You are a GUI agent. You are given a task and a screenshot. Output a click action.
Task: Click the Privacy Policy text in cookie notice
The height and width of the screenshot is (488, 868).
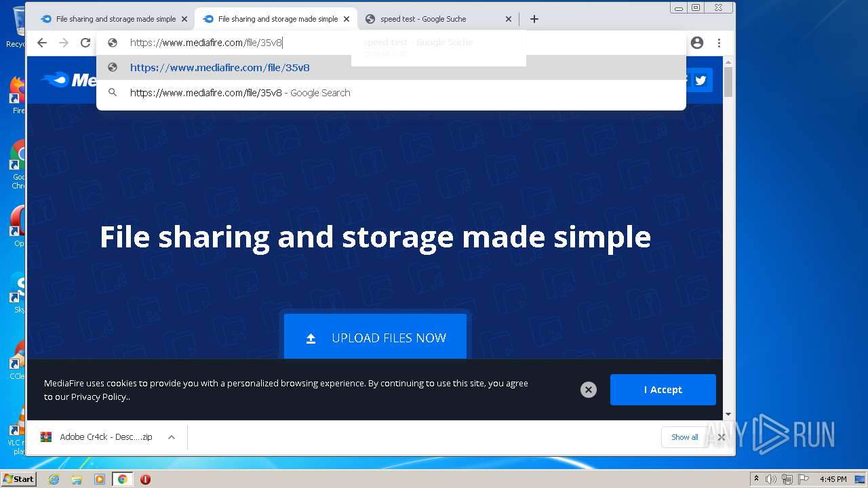pos(98,396)
